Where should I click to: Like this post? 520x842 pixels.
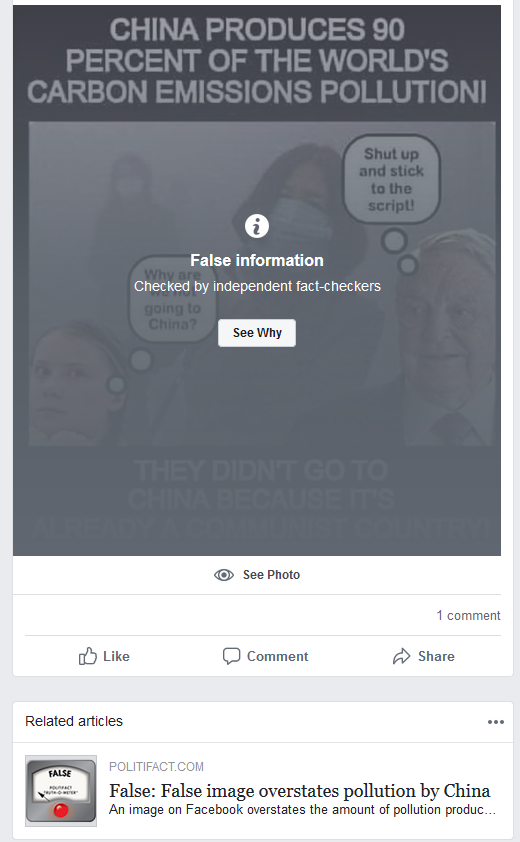pyautogui.click(x=104, y=656)
